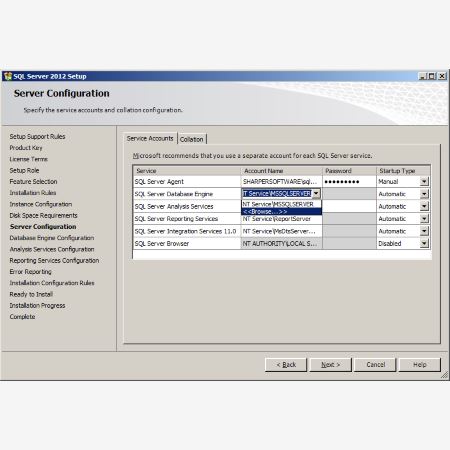Click Setup Role step in the sidebar
Viewport: 450px width, 450px height.
coord(24,170)
